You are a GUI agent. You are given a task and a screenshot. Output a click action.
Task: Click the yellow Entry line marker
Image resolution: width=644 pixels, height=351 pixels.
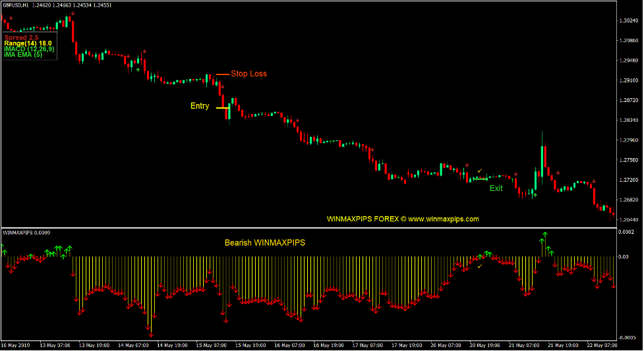pyautogui.click(x=222, y=107)
